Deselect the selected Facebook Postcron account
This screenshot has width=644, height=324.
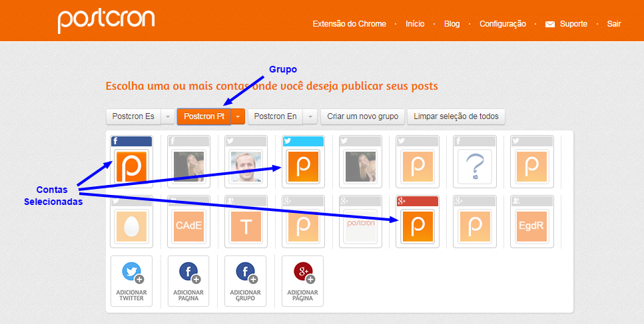point(131,166)
